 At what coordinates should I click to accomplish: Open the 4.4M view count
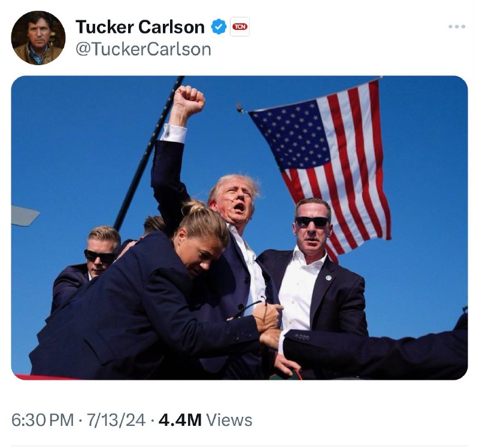[180, 420]
